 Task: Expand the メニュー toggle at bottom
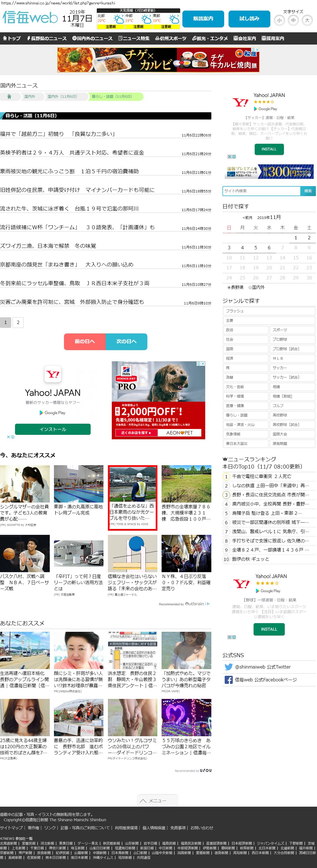pyautogui.click(x=157, y=801)
